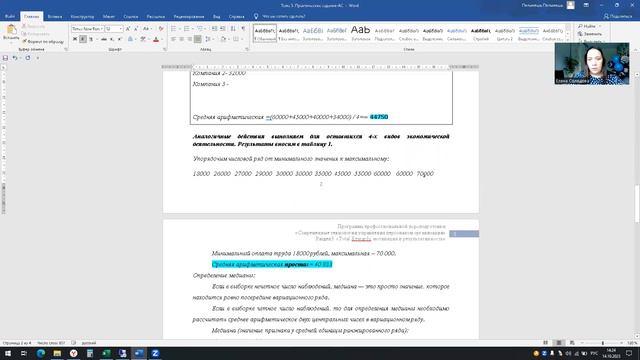Viewport: 640px width, 360px height.
Task: Apply text highlight color
Action: click(x=142, y=39)
